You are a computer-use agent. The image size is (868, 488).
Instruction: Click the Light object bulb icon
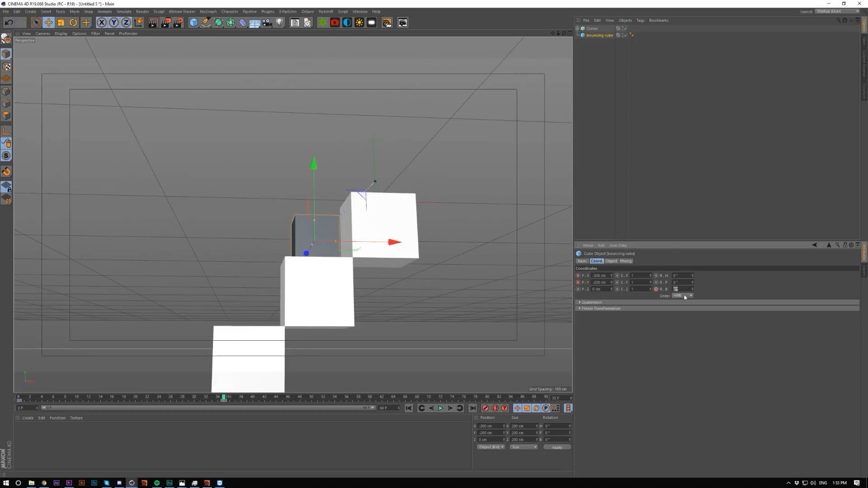(279, 23)
